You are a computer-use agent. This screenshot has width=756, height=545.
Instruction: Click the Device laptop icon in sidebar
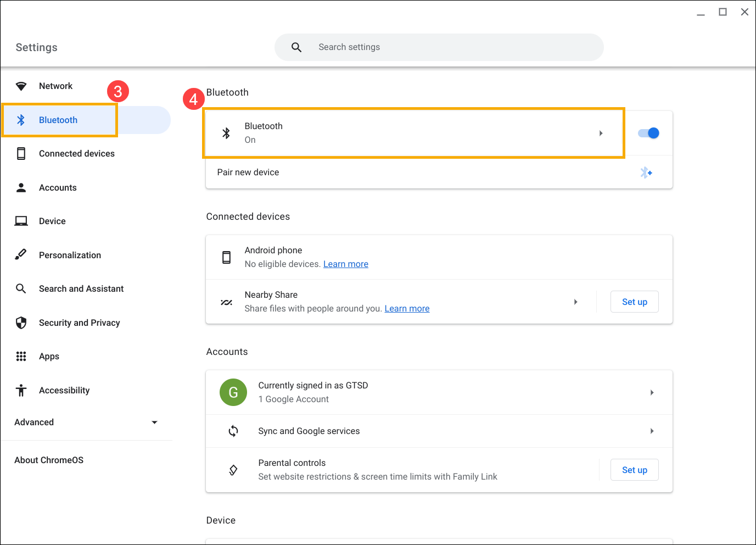(21, 221)
